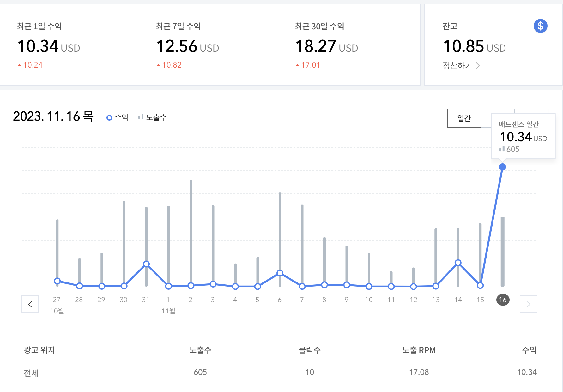The image size is (563, 392).
Task: Go to next date range arrow
Action: point(528,304)
